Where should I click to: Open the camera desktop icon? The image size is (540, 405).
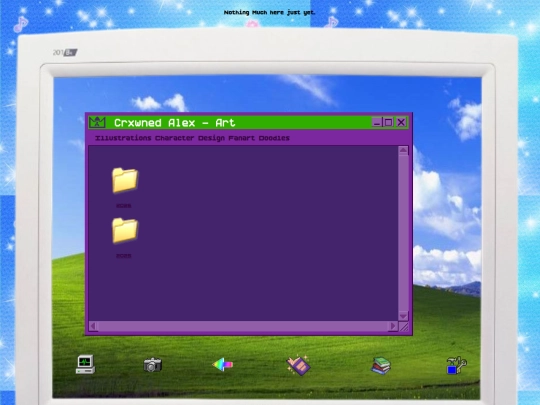coord(153,365)
